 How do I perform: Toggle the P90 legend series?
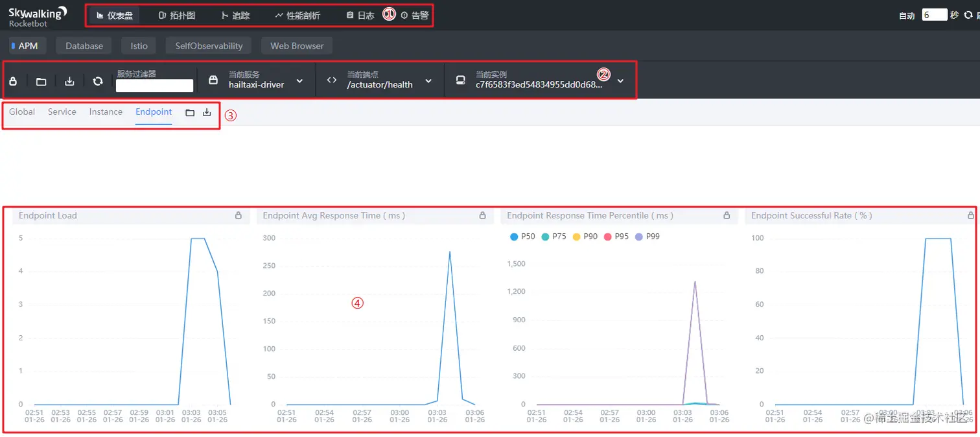coord(585,237)
